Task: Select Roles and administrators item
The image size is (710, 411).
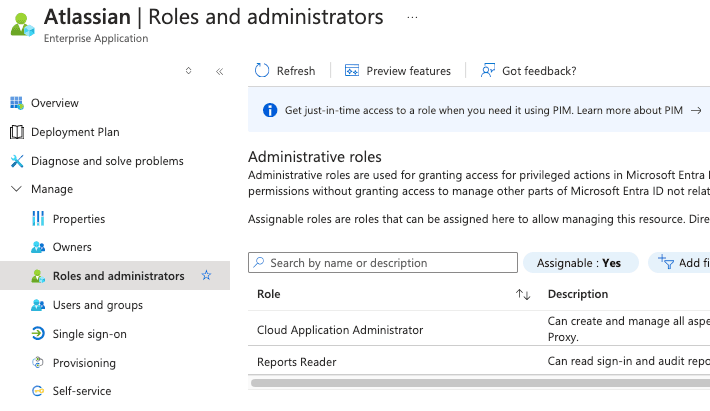Action: 115,276
